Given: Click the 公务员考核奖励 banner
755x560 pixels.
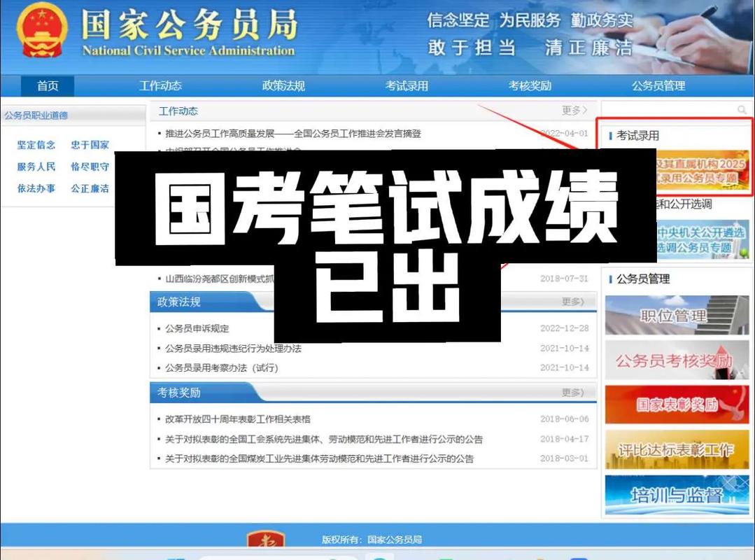Looking at the screenshot, I should (x=675, y=360).
